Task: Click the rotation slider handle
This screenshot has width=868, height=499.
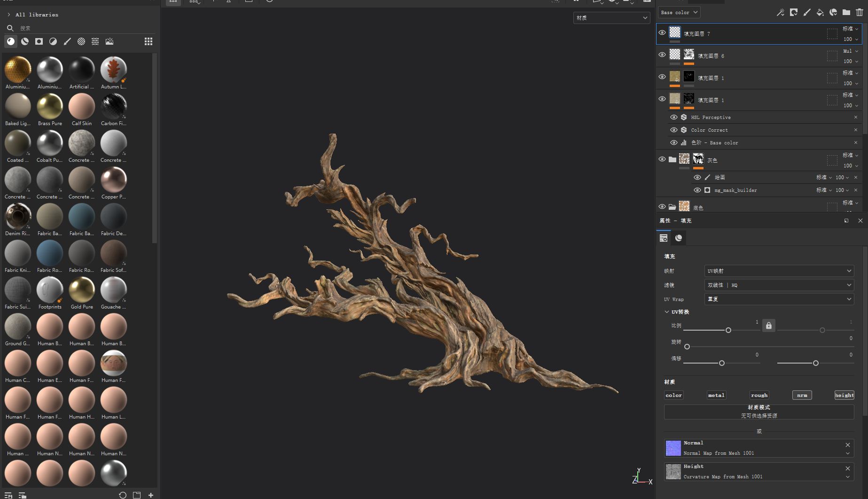Action: 687,347
